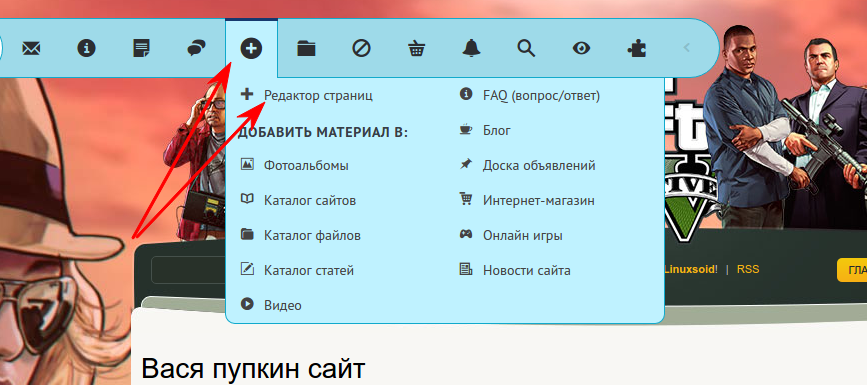Open the folder file manager icon

tap(306, 49)
